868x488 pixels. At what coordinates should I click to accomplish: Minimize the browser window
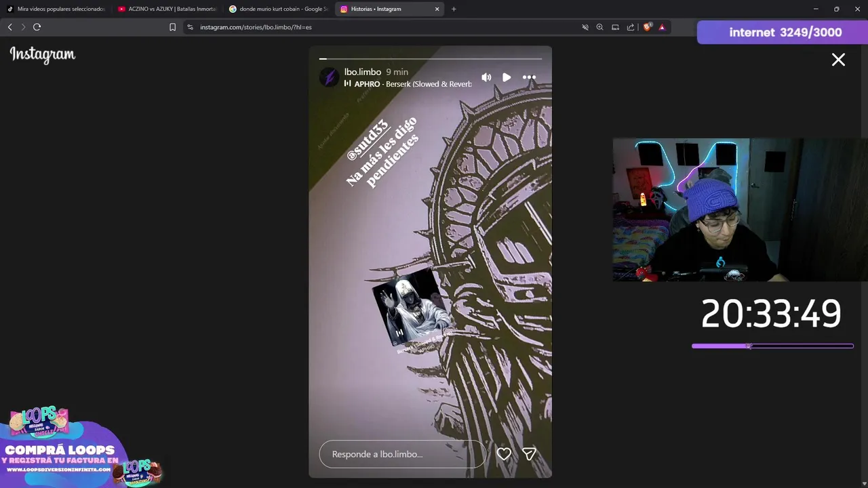[x=816, y=9]
